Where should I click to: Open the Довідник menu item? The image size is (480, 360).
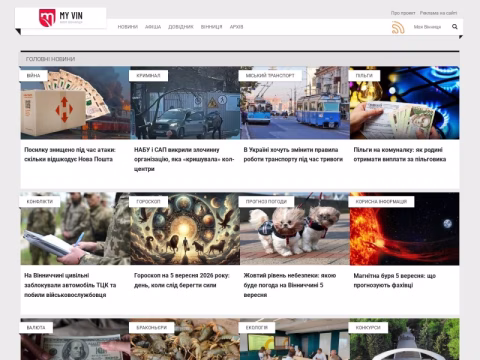pyautogui.click(x=181, y=27)
